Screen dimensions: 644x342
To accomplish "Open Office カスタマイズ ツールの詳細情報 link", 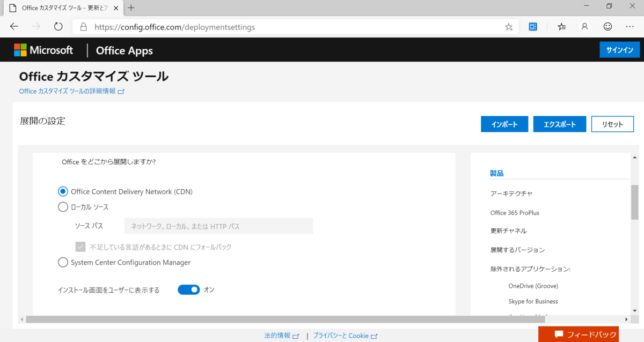I will (x=71, y=91).
